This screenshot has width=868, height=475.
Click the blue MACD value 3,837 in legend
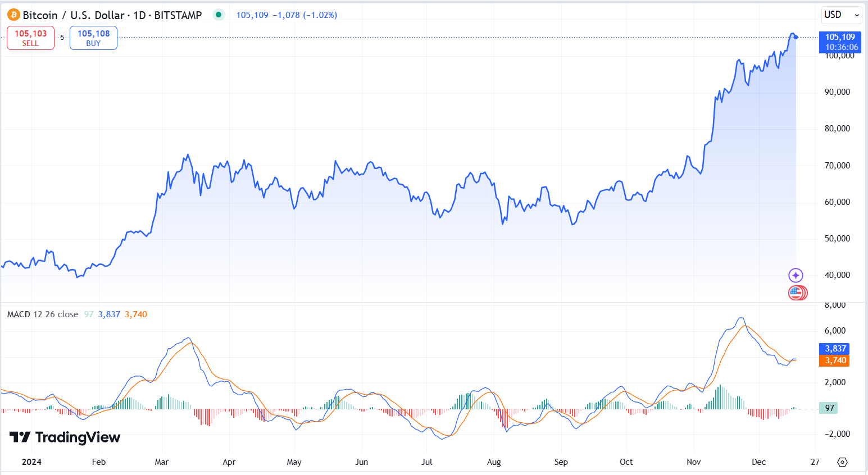point(109,314)
